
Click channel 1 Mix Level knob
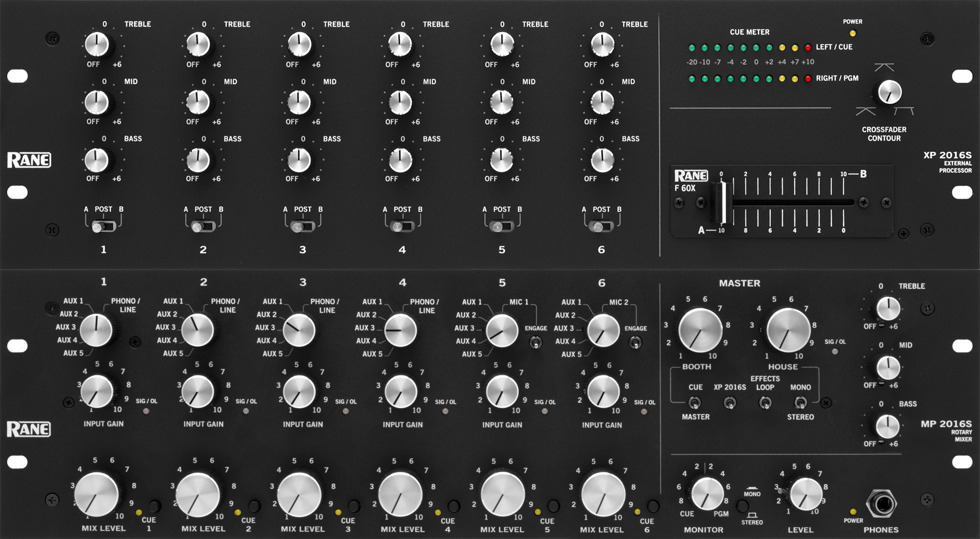pyautogui.click(x=96, y=495)
